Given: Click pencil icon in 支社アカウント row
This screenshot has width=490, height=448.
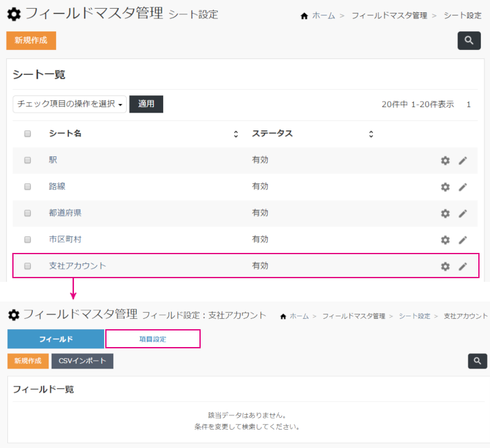Looking at the screenshot, I should 463,266.
